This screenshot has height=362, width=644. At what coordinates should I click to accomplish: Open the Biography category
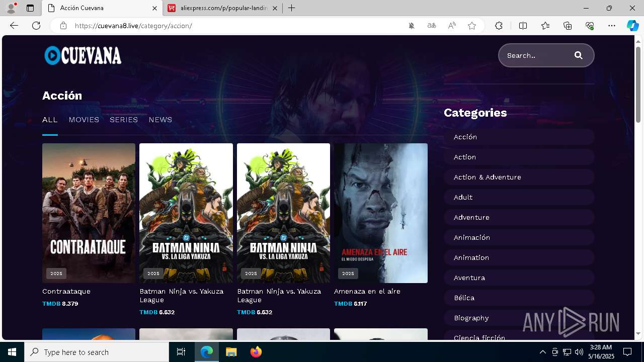519,318
